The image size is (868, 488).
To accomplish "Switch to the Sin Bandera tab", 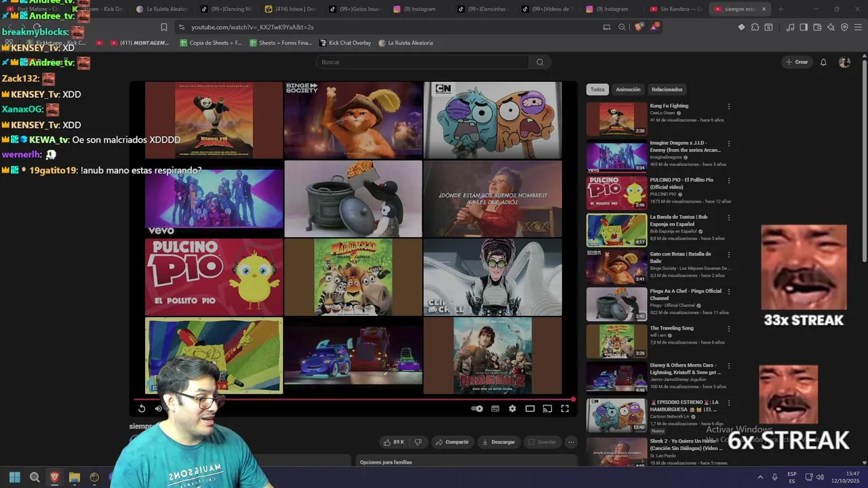I will (x=675, y=9).
